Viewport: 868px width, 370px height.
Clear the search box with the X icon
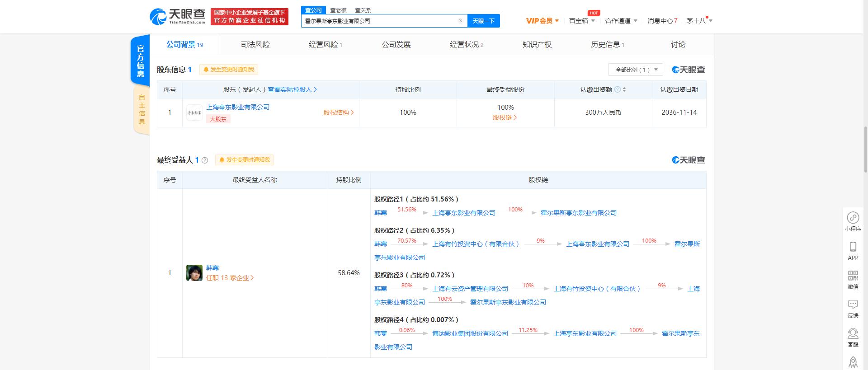click(460, 21)
